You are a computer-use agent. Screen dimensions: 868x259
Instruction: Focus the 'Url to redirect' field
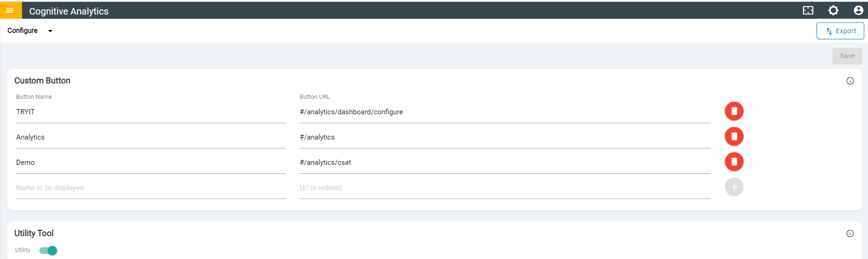[x=505, y=188]
